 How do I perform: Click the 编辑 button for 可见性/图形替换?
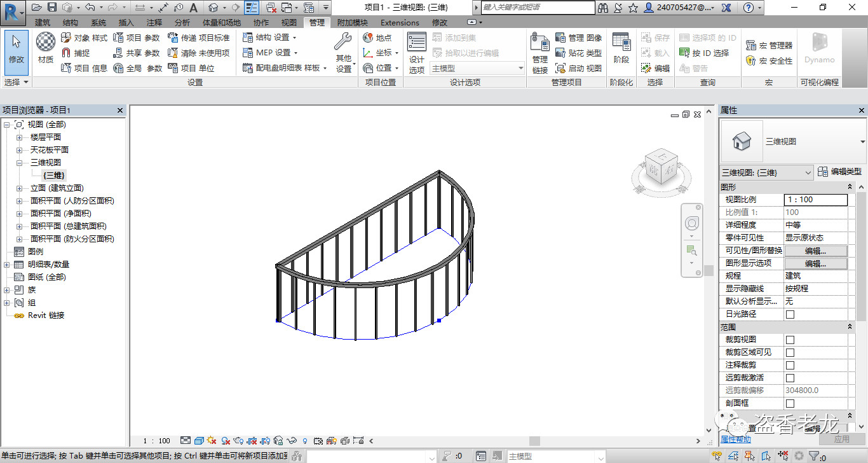coord(815,251)
